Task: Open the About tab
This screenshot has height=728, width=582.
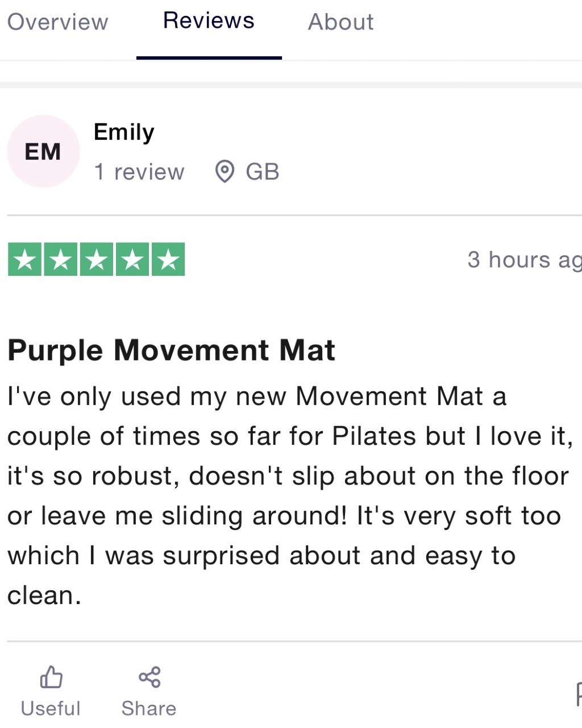Action: (x=340, y=22)
